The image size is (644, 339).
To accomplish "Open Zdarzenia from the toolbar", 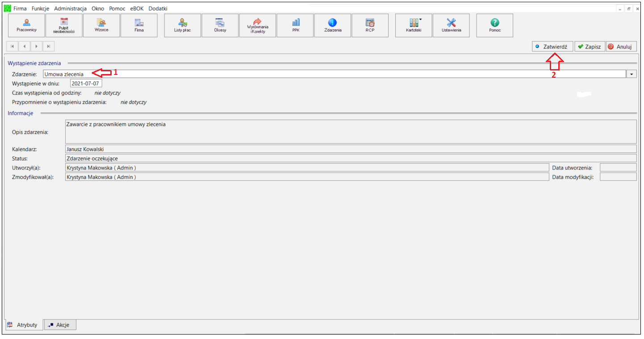I will (x=333, y=25).
